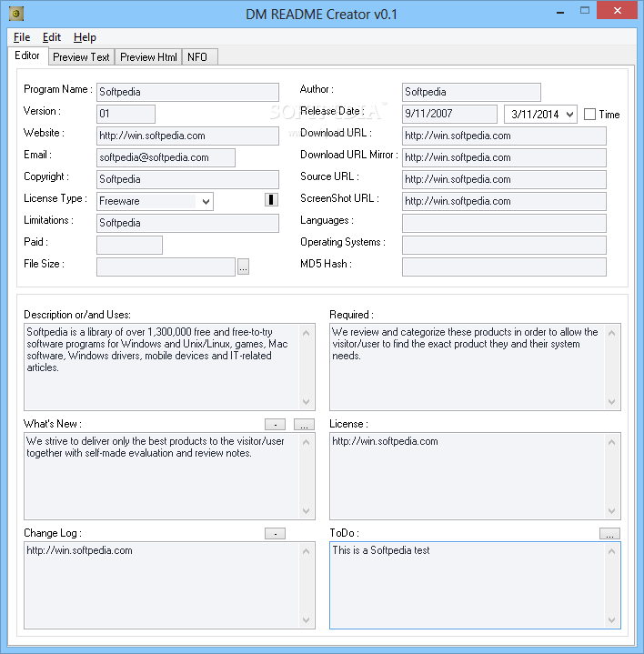Screen dimensions: 644x654
Task: Click Required scrollbar down arrow
Action: coord(612,402)
